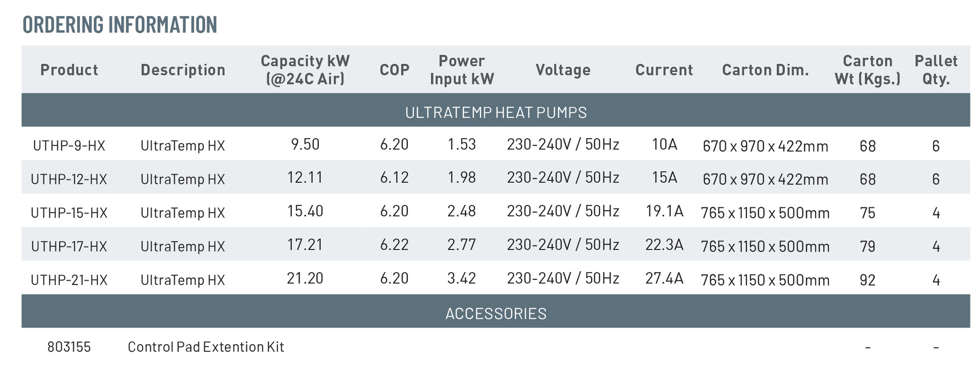Select product code UTHP-9-HX
This screenshot has height=382, width=980.
point(69,145)
